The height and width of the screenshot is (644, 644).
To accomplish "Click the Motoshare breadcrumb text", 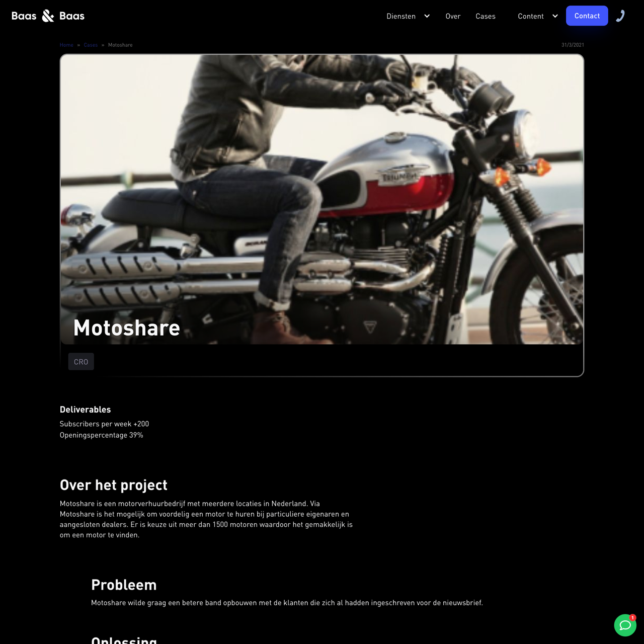I will 120,45.
